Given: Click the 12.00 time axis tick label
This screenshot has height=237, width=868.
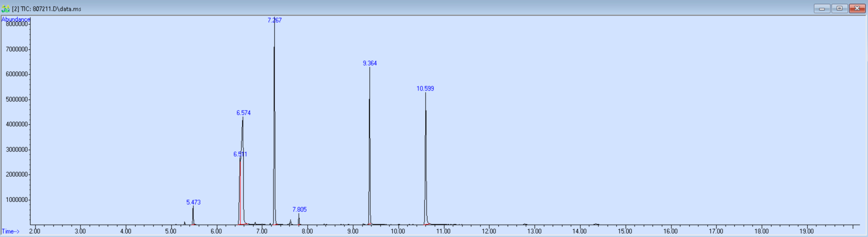Looking at the screenshot, I should pyautogui.click(x=489, y=231).
